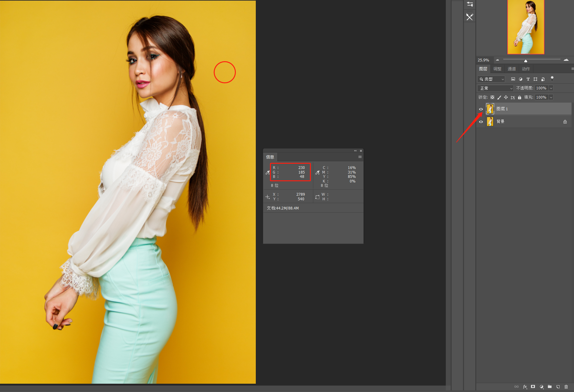Add a layer mask to the layer
574x392 pixels.
(533, 387)
